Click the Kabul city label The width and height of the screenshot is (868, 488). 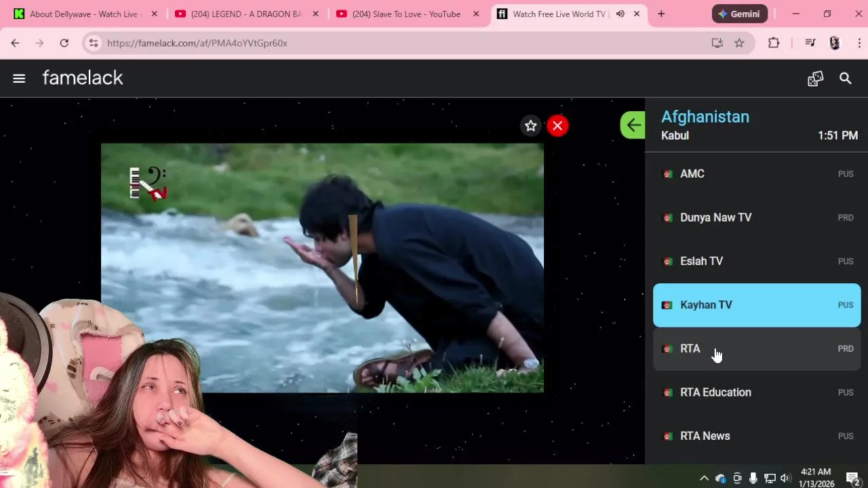point(675,136)
